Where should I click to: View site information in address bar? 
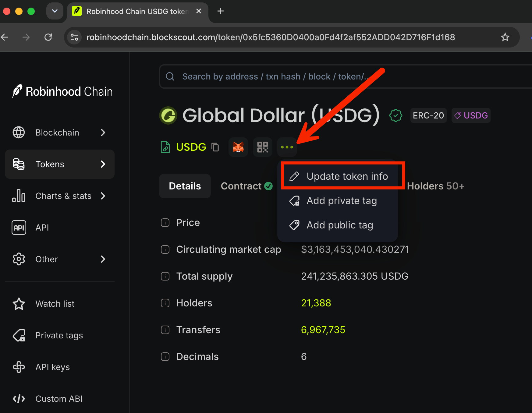(74, 37)
